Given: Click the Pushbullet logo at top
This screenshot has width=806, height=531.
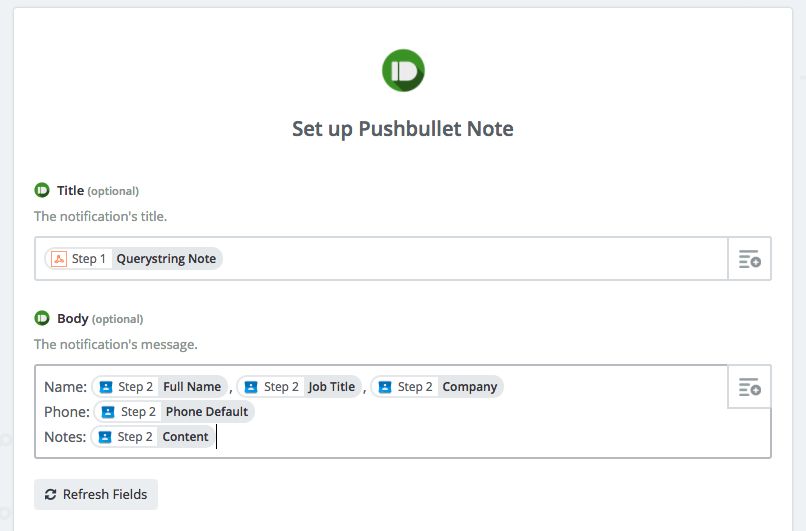Looking at the screenshot, I should pyautogui.click(x=403, y=70).
